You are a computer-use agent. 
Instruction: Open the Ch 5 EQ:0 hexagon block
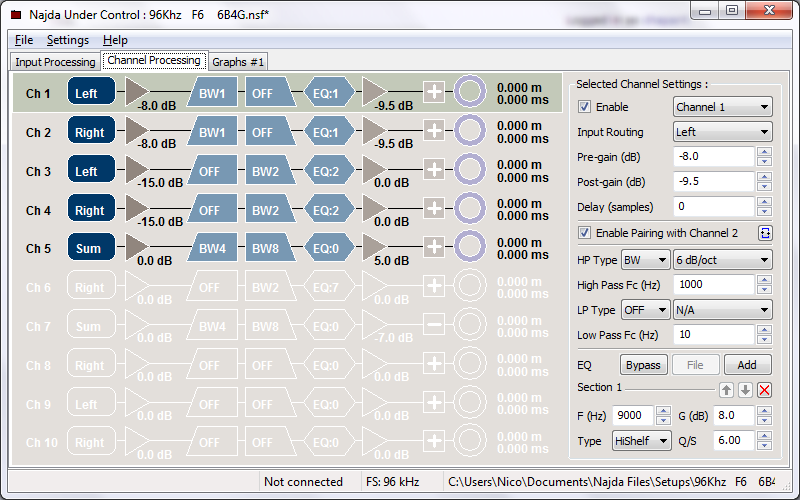329,247
